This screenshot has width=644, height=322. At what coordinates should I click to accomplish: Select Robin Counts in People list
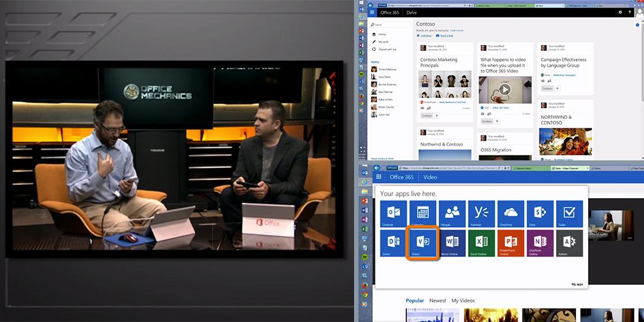click(383, 106)
